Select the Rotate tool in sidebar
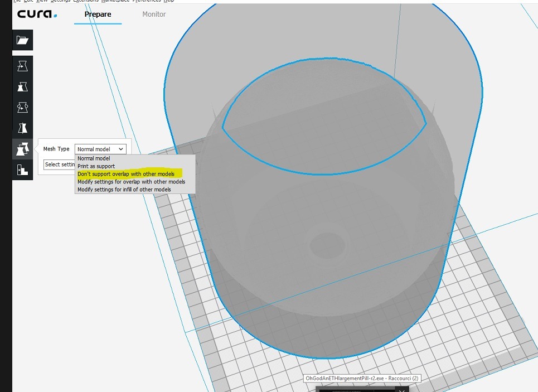538x392 pixels. 22,107
